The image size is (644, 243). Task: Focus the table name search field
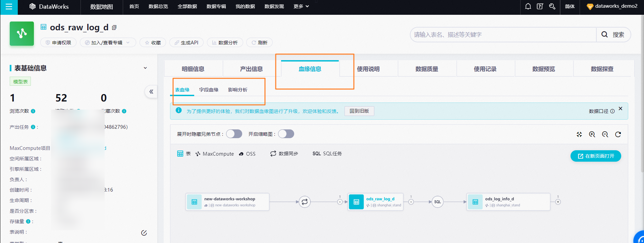pyautogui.click(x=503, y=35)
